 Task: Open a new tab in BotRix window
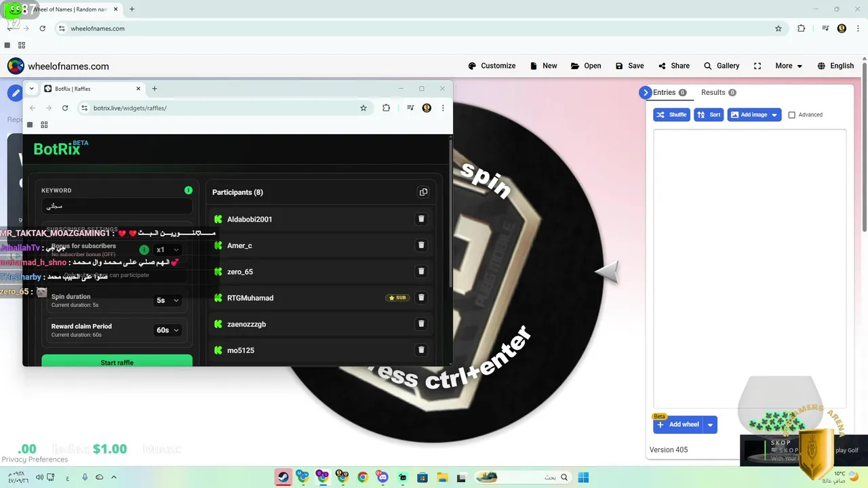coord(155,89)
